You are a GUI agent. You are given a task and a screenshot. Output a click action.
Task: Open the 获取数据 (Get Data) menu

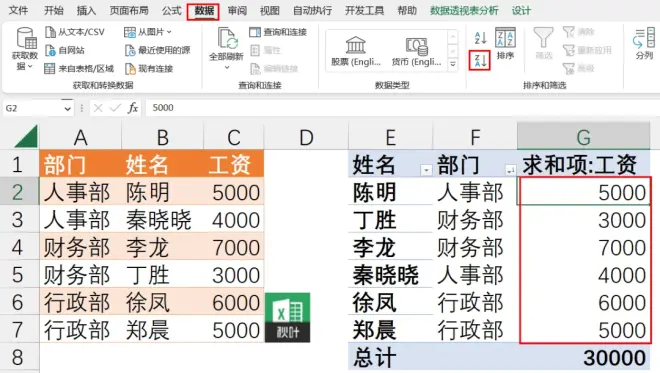click(24, 49)
